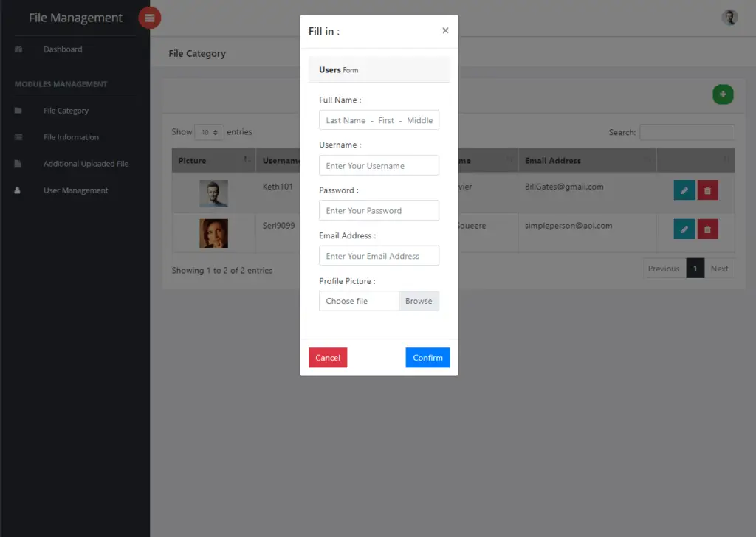Screen dimensions: 756x537
Task: Click the Additional Uploaded File document icon
Action: pyautogui.click(x=18, y=163)
